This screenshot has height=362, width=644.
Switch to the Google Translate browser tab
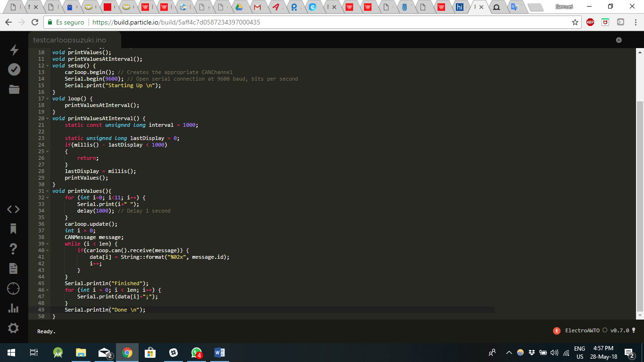pyautogui.click(x=515, y=7)
